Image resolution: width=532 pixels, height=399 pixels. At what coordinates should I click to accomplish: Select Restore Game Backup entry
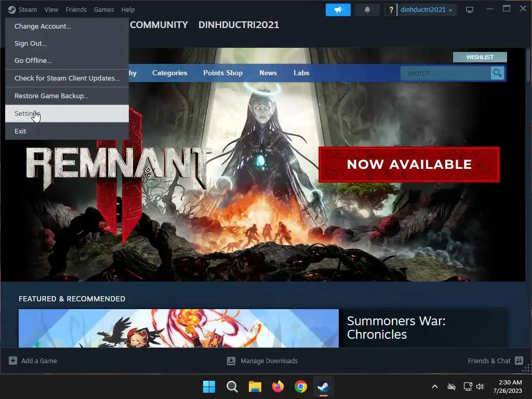click(67, 96)
